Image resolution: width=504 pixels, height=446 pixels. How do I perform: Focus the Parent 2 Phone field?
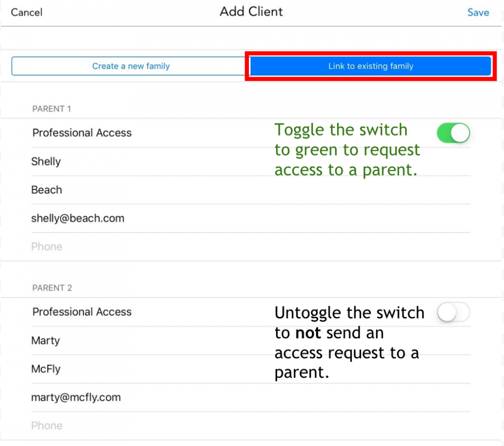[x=251, y=426]
